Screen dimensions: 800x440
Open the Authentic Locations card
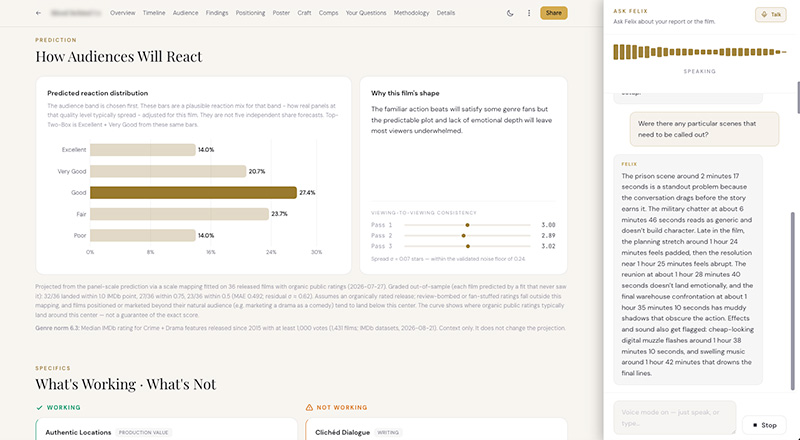(166, 429)
